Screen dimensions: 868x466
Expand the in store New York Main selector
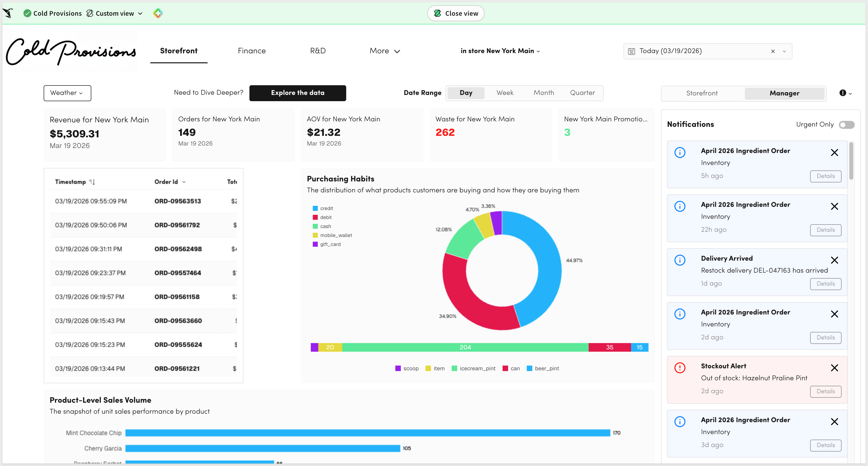tap(500, 51)
